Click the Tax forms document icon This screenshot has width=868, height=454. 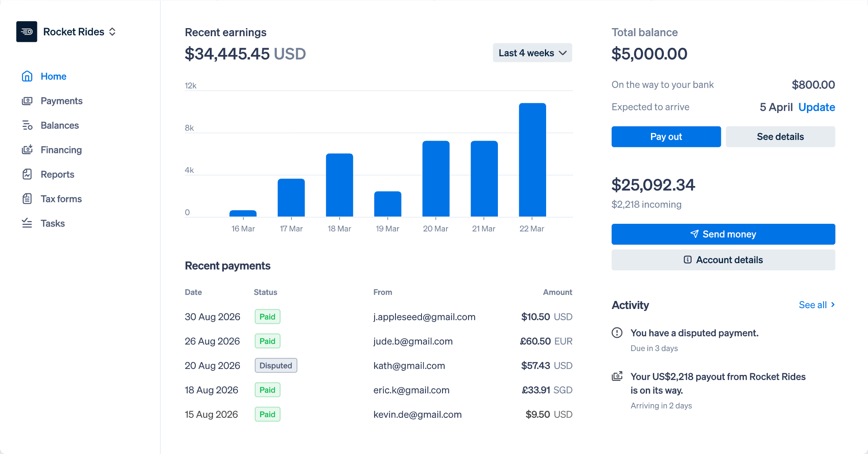[27, 199]
